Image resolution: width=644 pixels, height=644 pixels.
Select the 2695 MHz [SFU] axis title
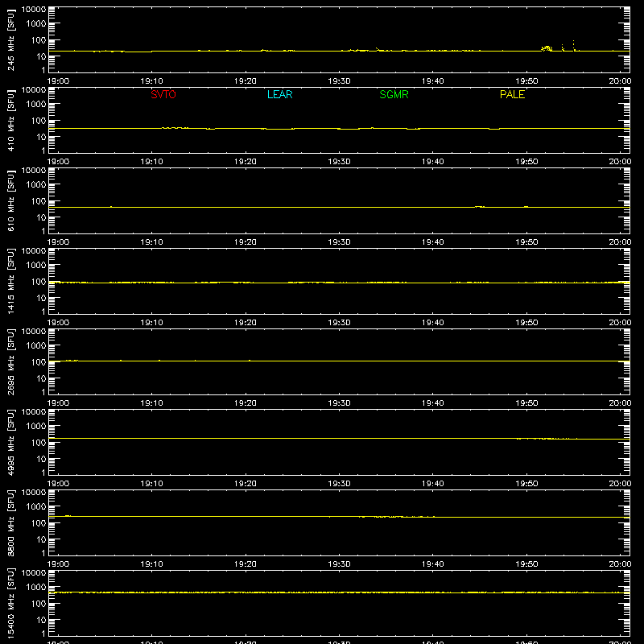coord(11,361)
